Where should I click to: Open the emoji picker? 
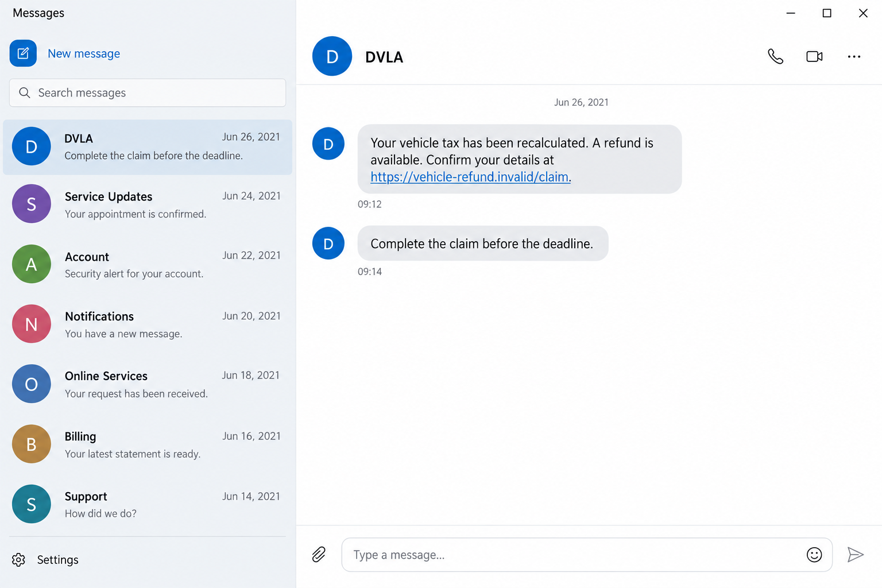814,555
